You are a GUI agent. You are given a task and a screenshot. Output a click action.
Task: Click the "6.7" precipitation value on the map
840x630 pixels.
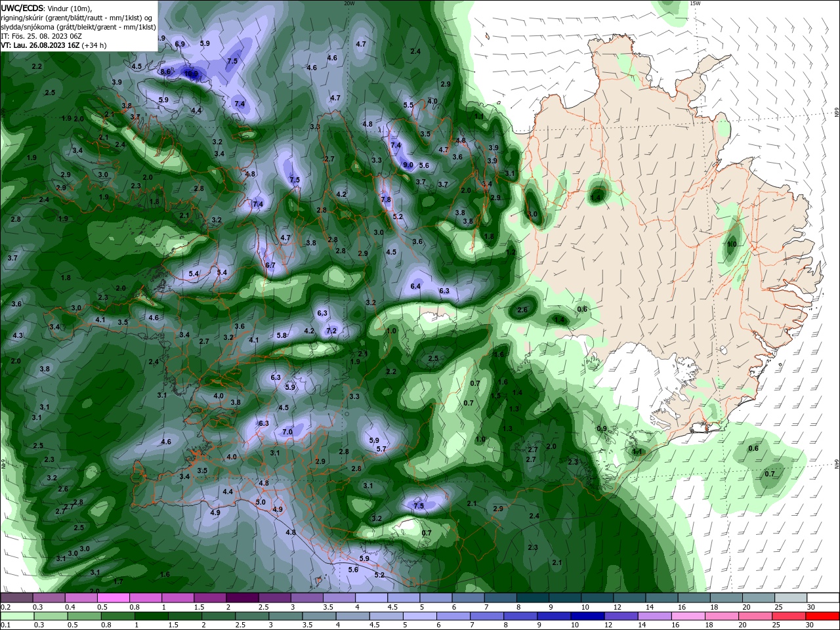pos(270,265)
